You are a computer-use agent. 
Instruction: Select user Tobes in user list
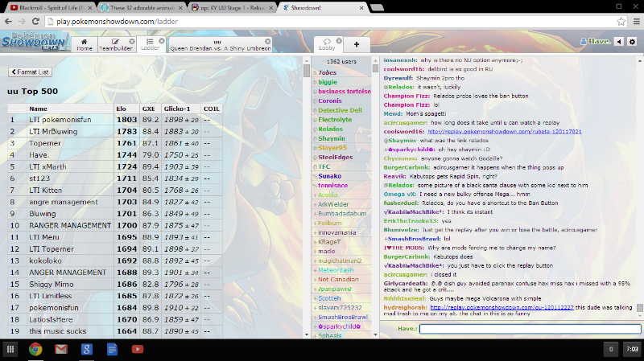(328, 72)
